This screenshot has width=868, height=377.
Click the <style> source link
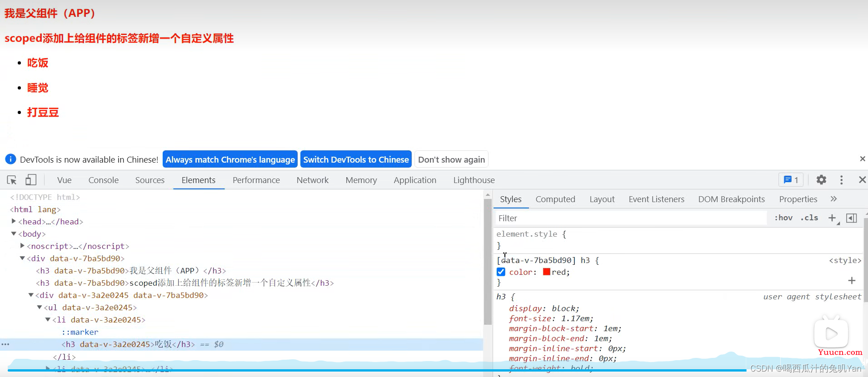tap(845, 260)
